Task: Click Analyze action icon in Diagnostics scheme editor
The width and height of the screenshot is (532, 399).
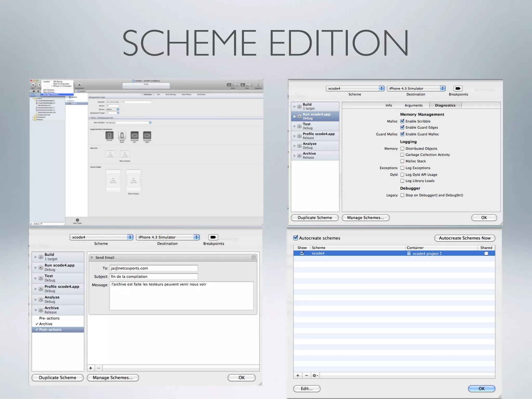Action: pos(299,146)
